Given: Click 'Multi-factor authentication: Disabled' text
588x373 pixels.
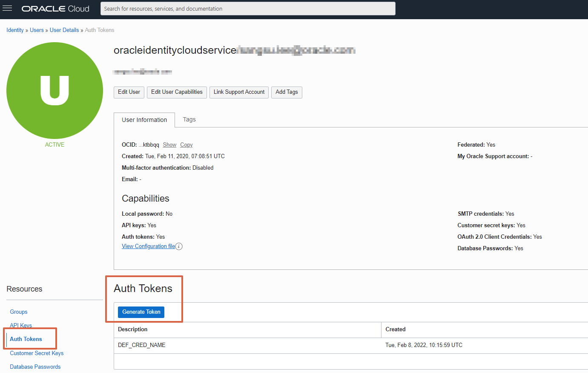Looking at the screenshot, I should point(167,168).
